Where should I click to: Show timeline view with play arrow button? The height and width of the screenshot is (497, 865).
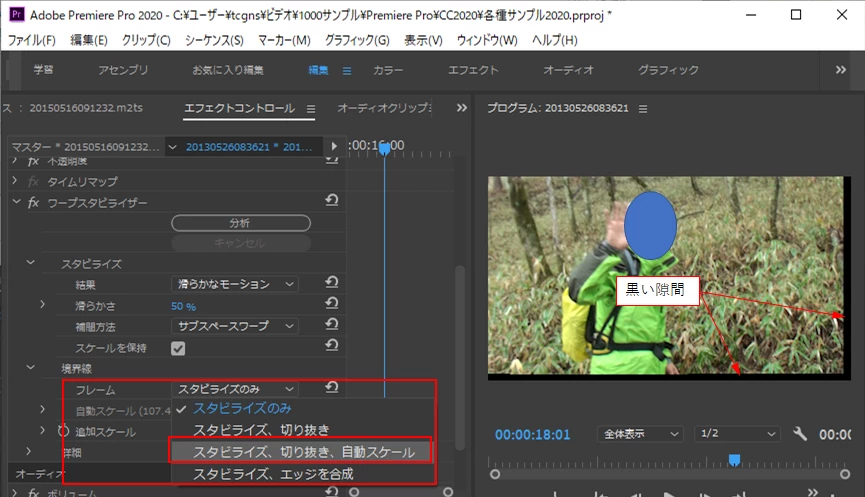click(x=334, y=146)
